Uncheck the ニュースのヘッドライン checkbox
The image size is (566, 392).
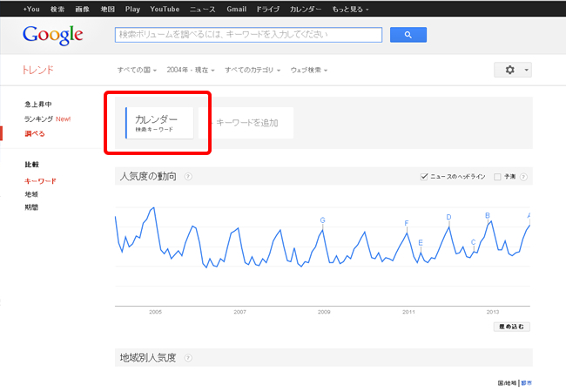[424, 177]
